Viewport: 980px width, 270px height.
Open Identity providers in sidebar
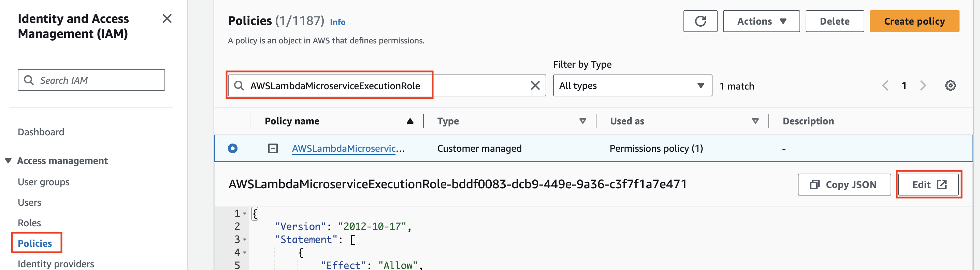click(56, 264)
